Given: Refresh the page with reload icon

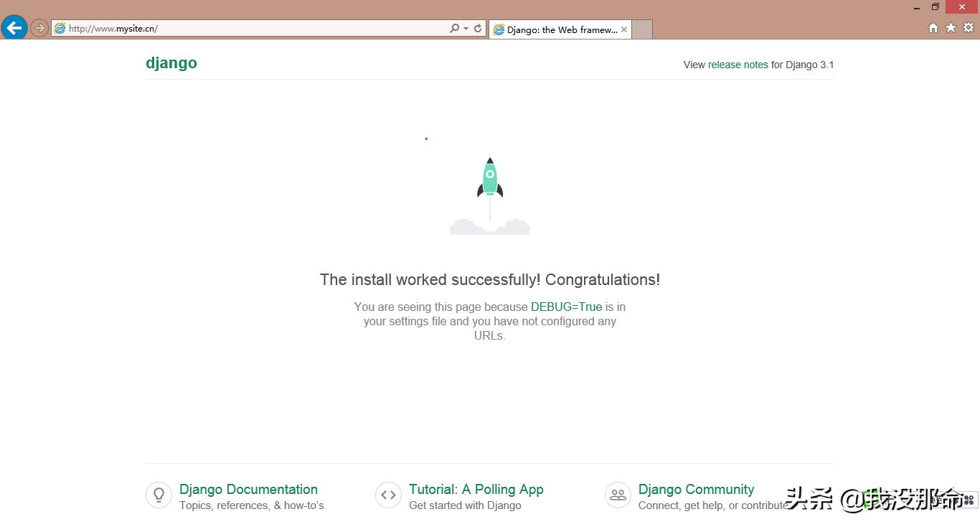Looking at the screenshot, I should [x=478, y=29].
